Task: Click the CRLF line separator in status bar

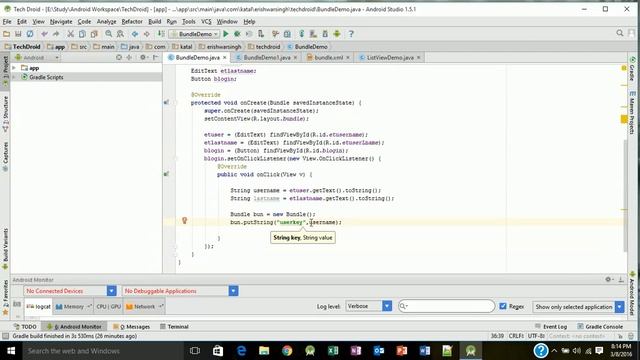Action: click(x=516, y=336)
